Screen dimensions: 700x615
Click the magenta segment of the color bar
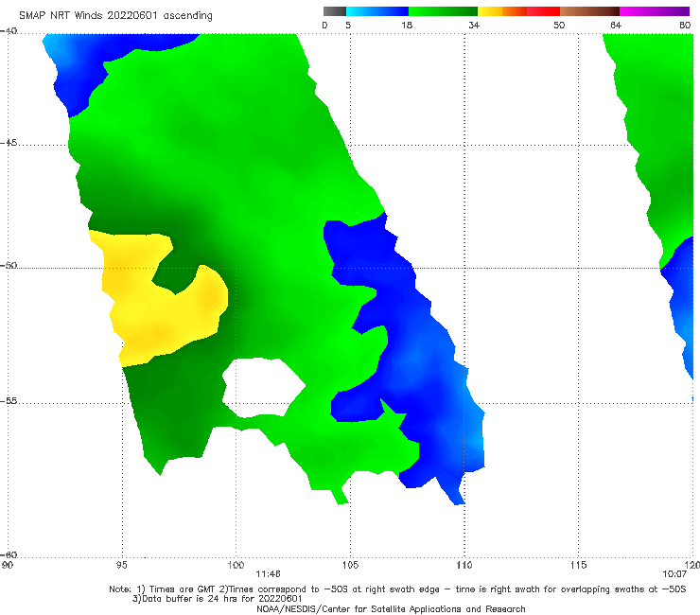point(655,11)
